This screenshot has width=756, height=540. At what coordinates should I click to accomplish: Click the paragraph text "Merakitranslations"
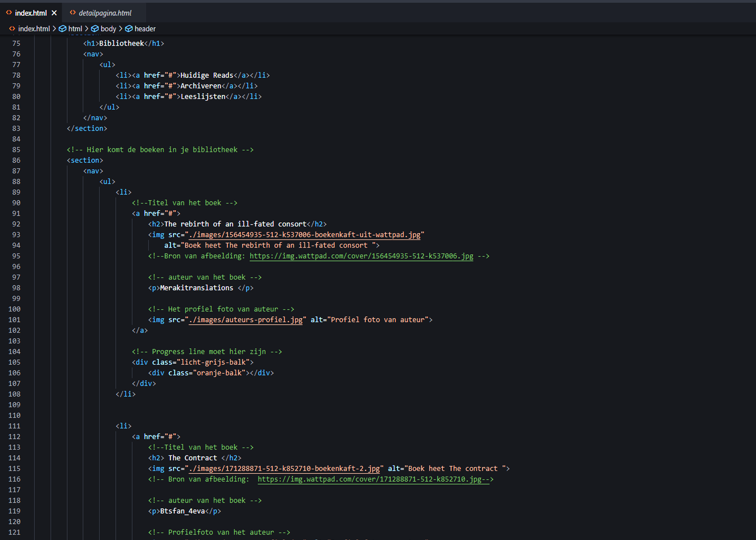click(x=197, y=288)
